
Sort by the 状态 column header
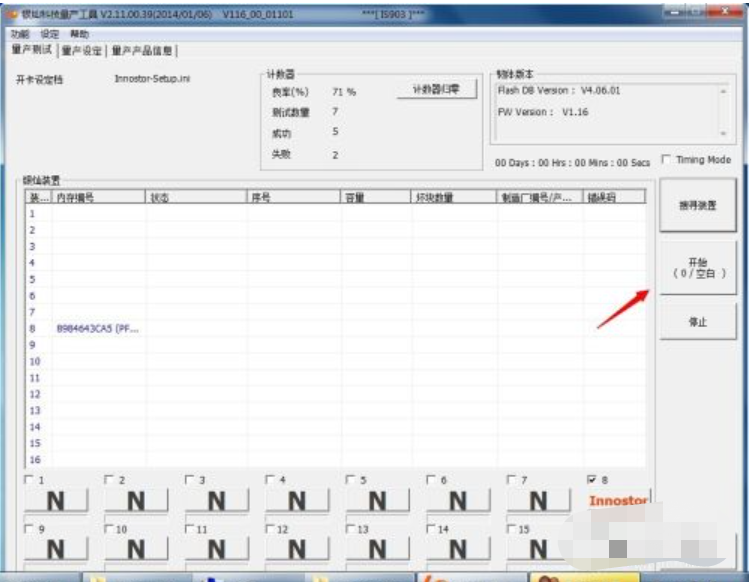pos(196,197)
